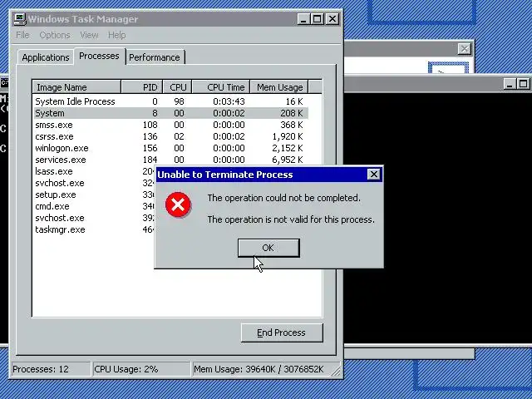This screenshot has width=532, height=399.
Task: Minimize the command prompt window
Action: click(510, 84)
